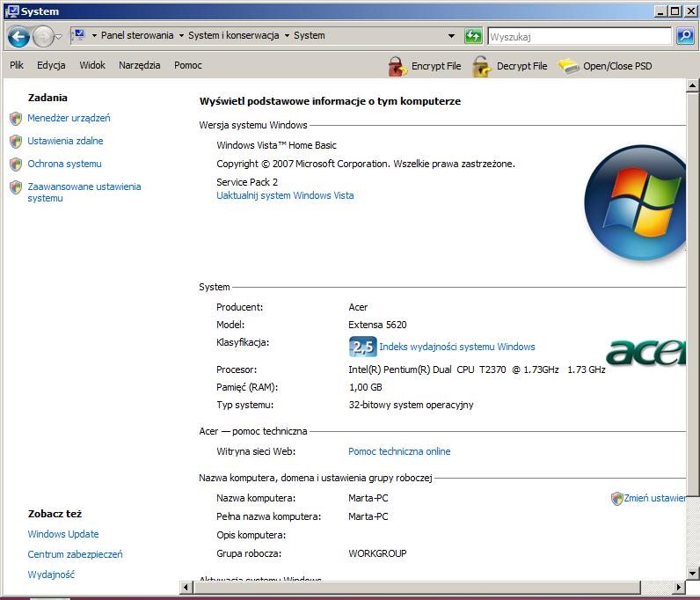Viewport: 700px width, 600px height.
Task: Click shield icon beside Zmień ustawienia
Action: [x=616, y=498]
